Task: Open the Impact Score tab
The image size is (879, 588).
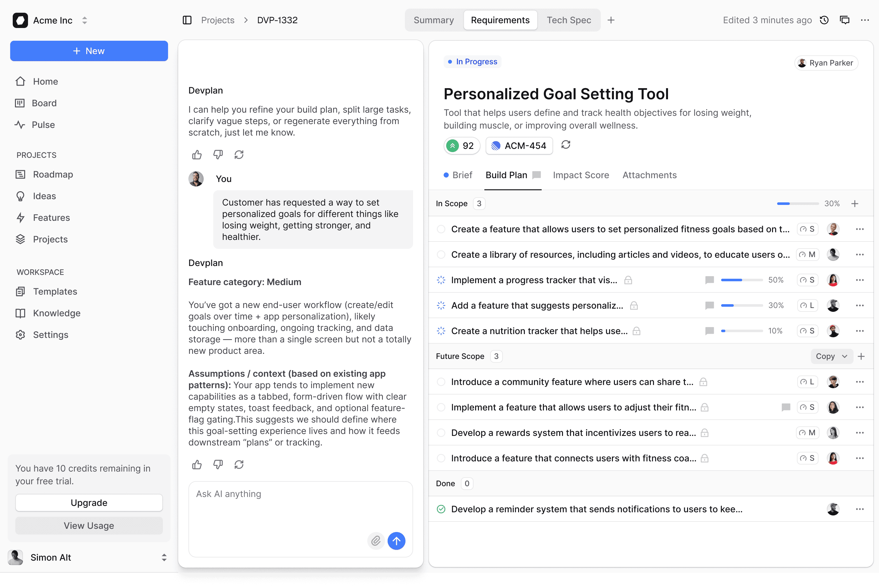Action: [580, 175]
